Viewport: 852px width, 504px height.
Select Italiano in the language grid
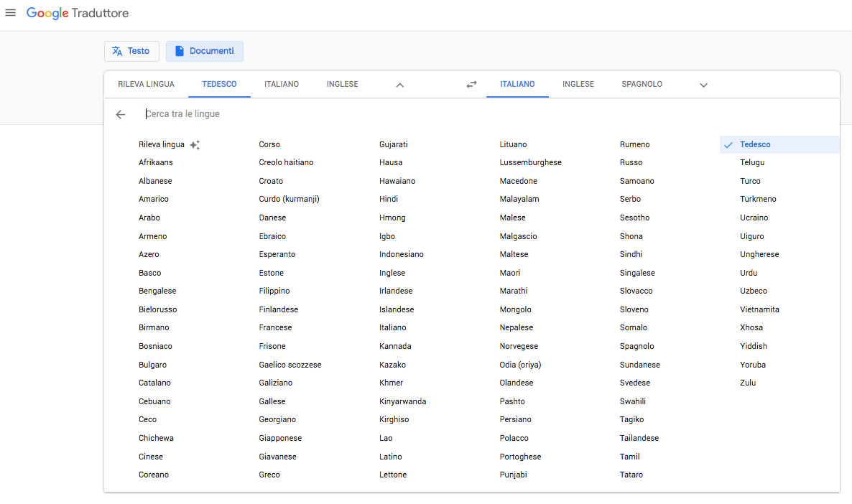click(392, 327)
